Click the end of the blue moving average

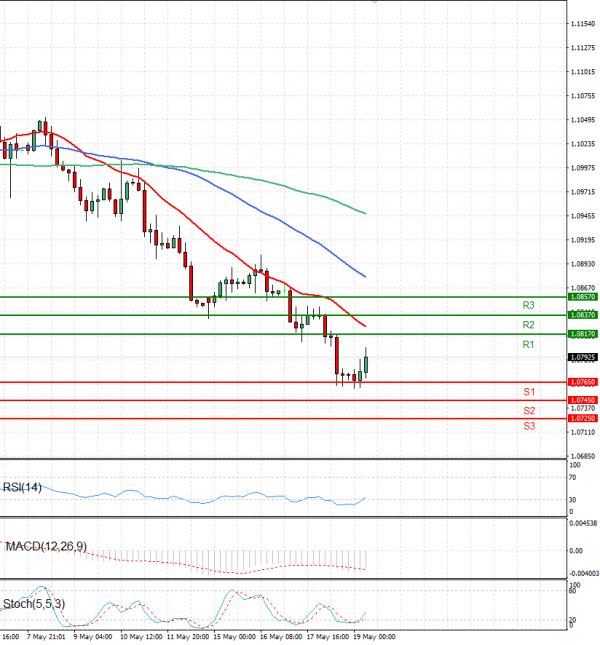(x=365, y=276)
